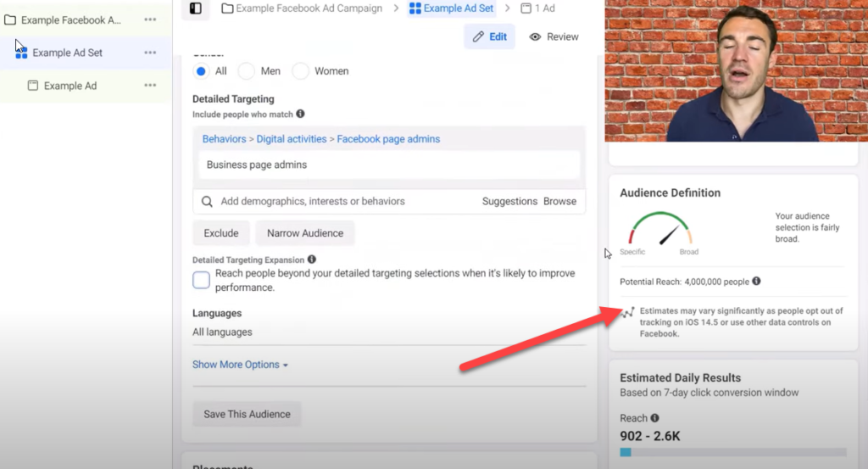The image size is (868, 469).
Task: Click the presenter video thumbnail
Action: pyautogui.click(x=737, y=71)
